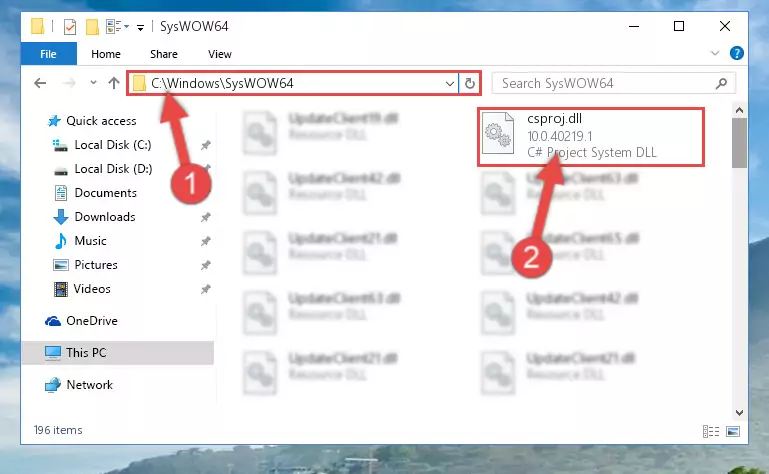
Task: Click the vertical scrollbar thumb
Action: pos(739,143)
